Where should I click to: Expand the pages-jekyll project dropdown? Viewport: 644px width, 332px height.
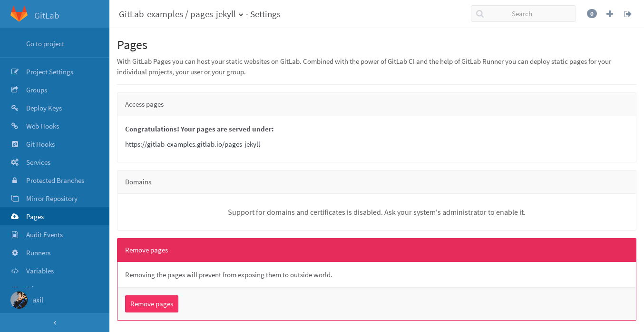point(241,15)
